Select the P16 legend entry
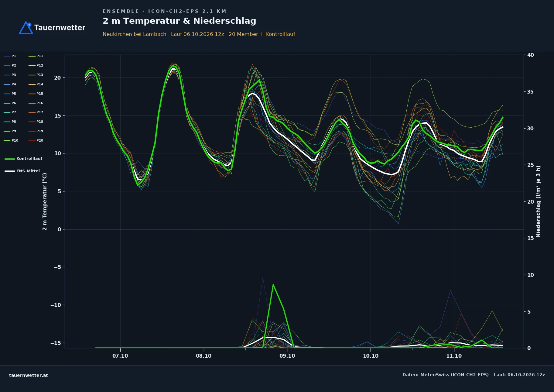The width and height of the screenshot is (554, 392). (x=36, y=103)
